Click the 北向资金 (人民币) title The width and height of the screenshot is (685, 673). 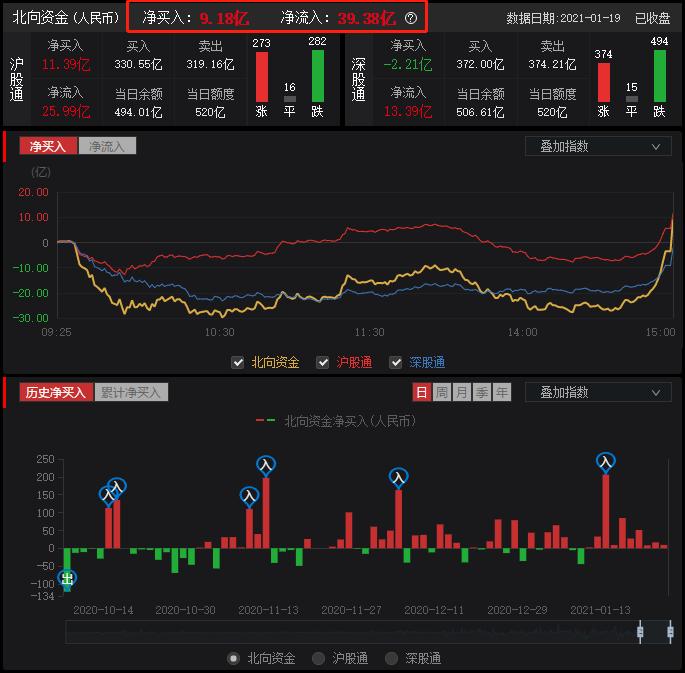pos(66,17)
